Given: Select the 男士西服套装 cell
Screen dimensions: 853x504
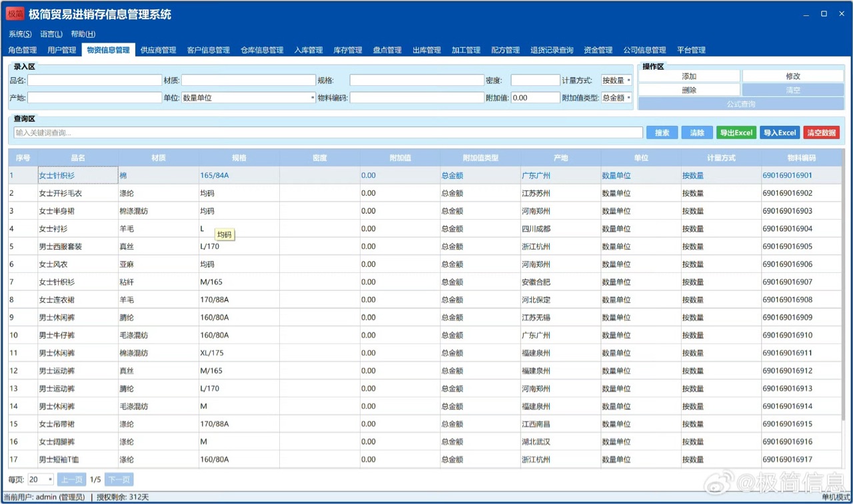Looking at the screenshot, I should [78, 246].
